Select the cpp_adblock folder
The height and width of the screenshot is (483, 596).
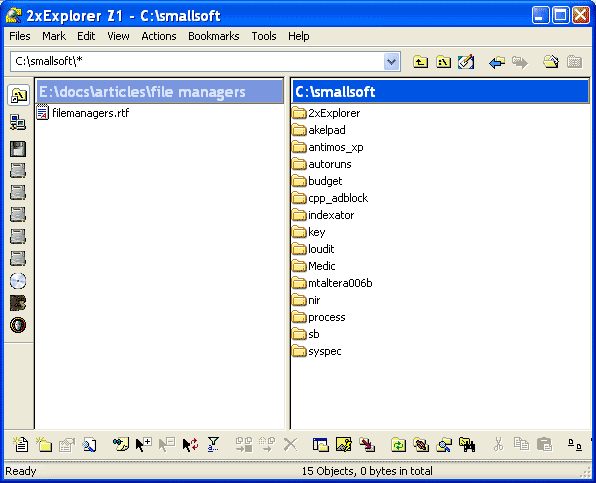coord(330,198)
